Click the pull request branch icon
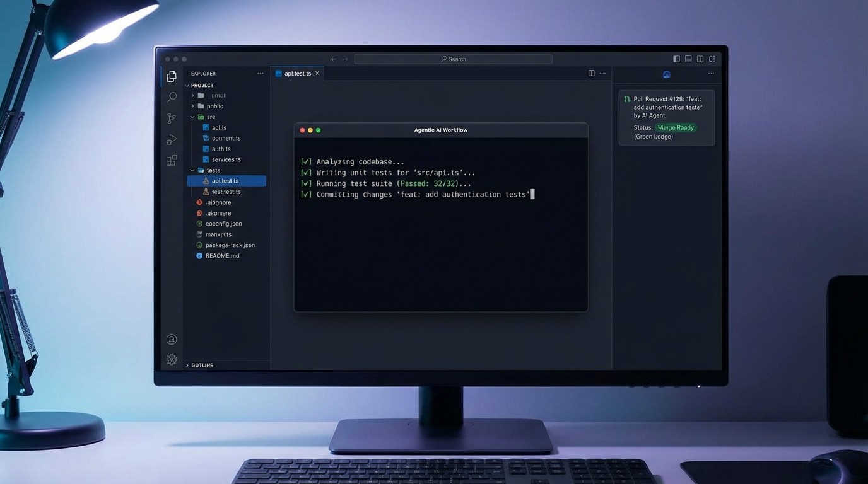 pos(626,99)
